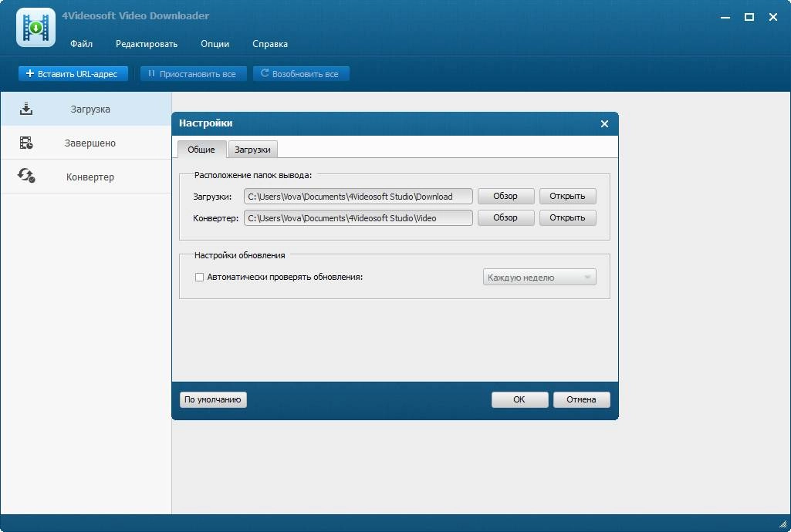Close the 4Videosoft Video Downloader window
Image resolution: width=791 pixels, height=532 pixels.
pos(772,17)
